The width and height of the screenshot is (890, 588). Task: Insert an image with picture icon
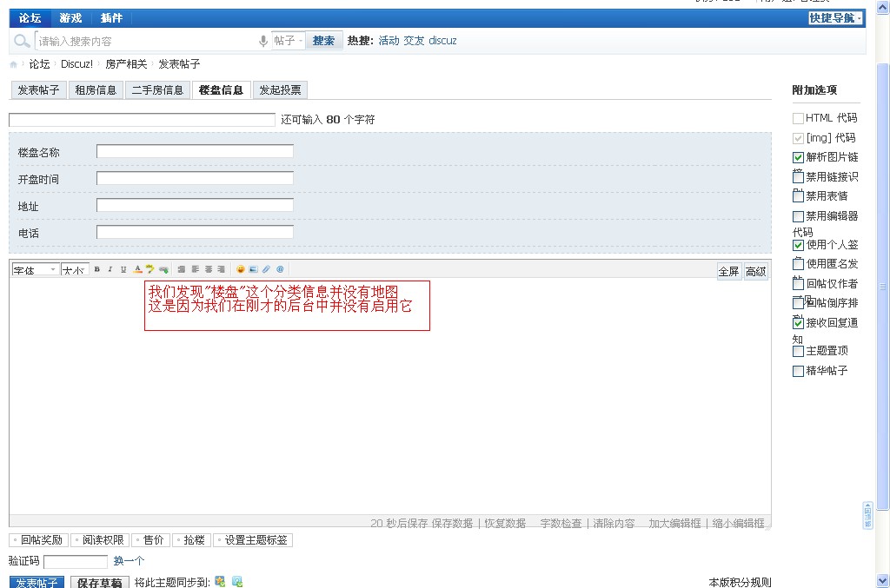(253, 269)
